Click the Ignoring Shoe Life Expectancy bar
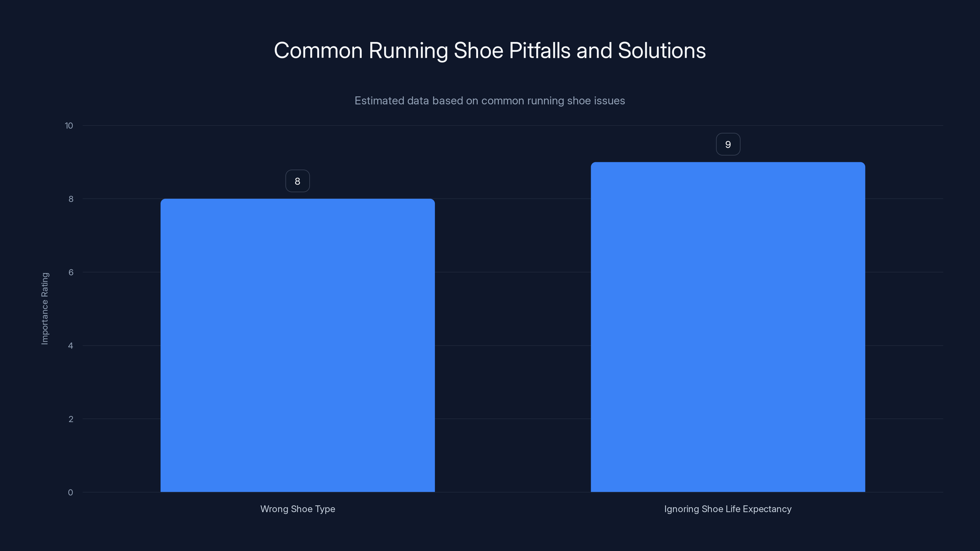The height and width of the screenshot is (551, 980). 728,327
